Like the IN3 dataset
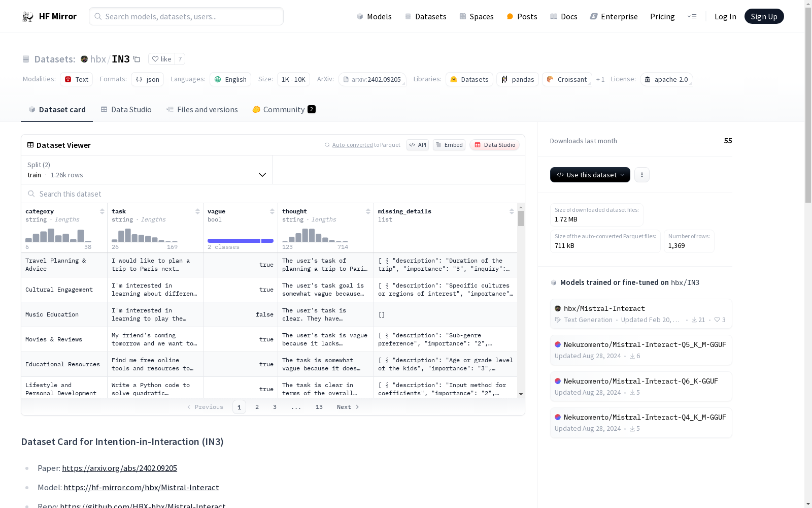 161,59
